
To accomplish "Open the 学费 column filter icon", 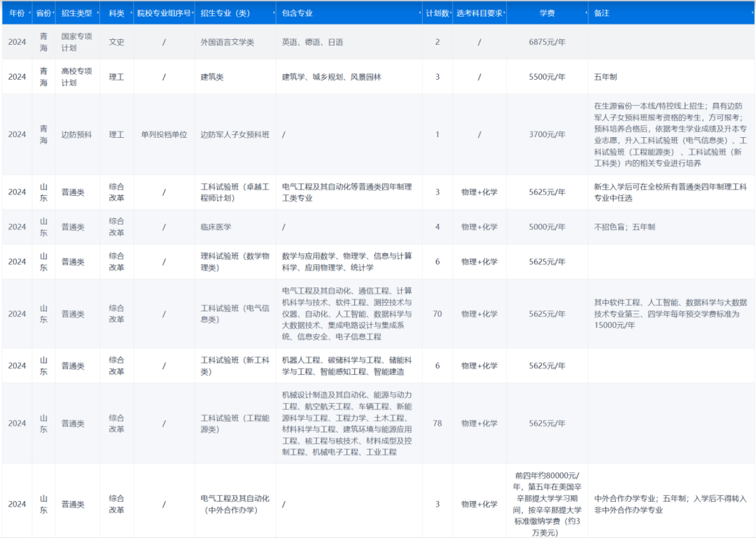I will coord(584,12).
